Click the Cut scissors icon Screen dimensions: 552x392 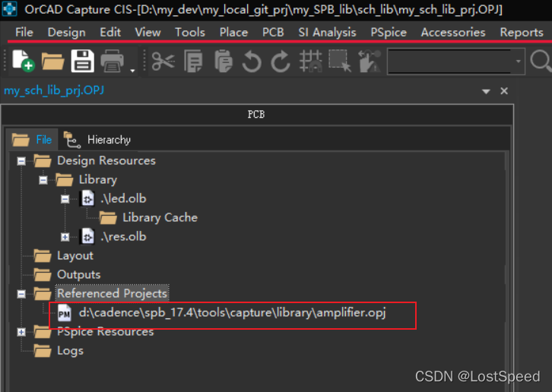pyautogui.click(x=163, y=62)
